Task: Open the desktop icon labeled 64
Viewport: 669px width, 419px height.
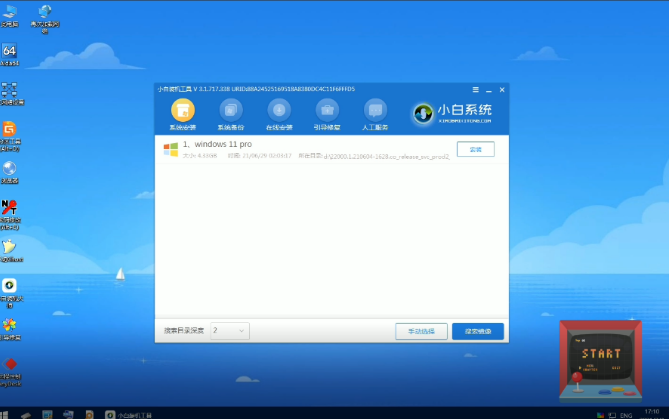Action: point(9,52)
